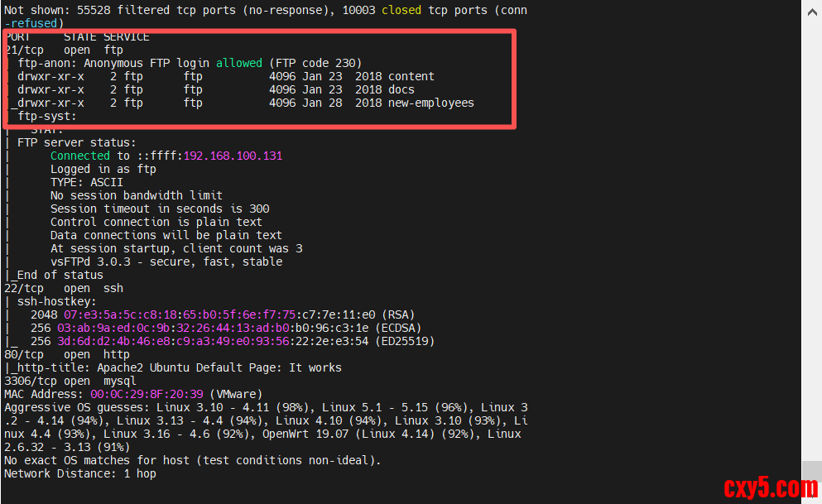This screenshot has height=504, width=822.
Task: Click the '22/tcp open ssh' line
Action: click(64, 288)
